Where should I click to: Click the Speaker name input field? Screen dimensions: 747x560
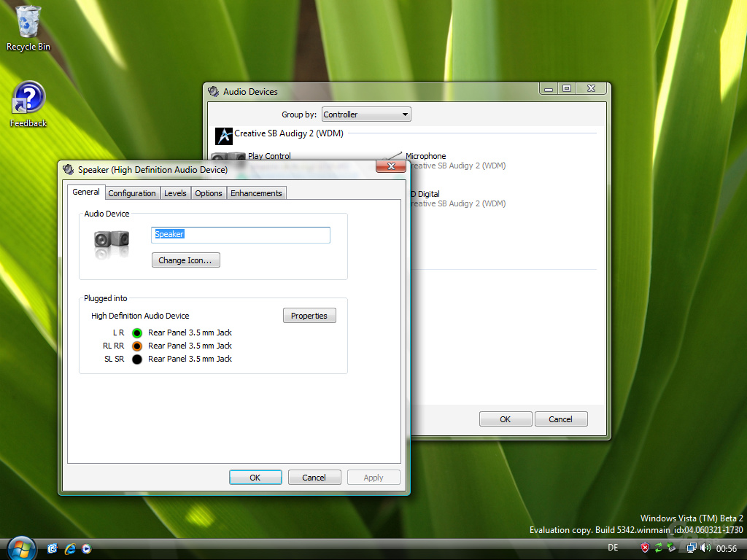click(x=241, y=235)
